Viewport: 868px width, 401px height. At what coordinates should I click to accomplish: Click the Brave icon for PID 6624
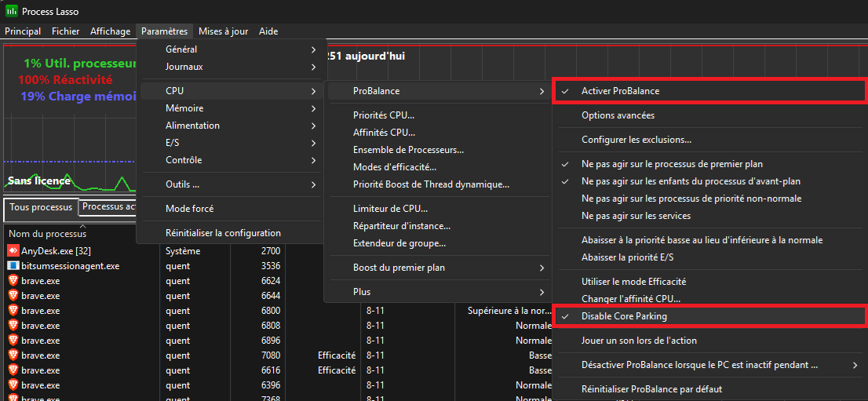click(13, 281)
